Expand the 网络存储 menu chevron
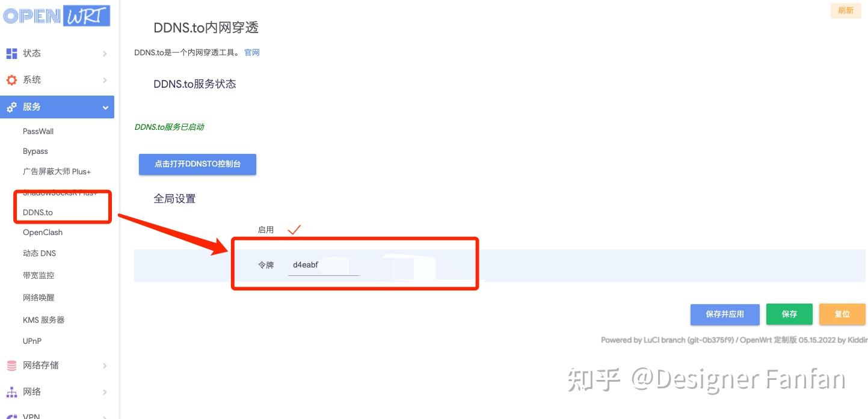868x419 pixels. coord(105,365)
